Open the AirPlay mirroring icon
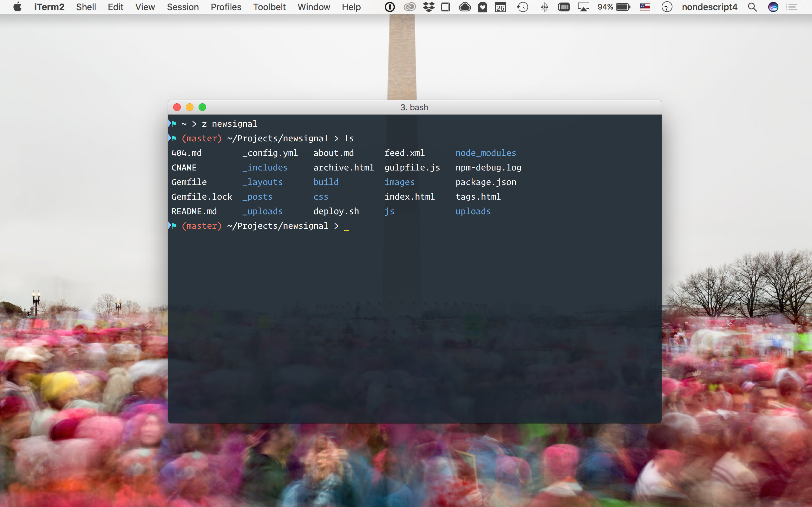812x507 pixels. pos(584,7)
